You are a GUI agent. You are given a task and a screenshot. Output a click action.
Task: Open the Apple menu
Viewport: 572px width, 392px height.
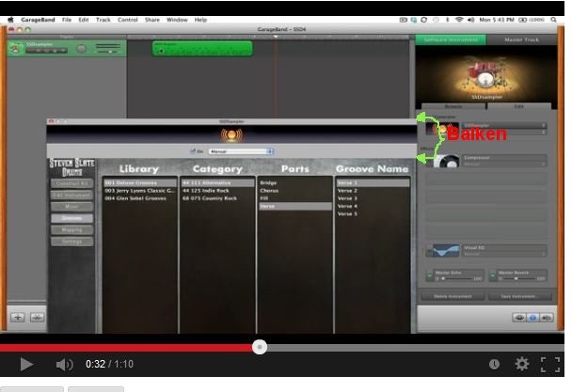coord(10,20)
